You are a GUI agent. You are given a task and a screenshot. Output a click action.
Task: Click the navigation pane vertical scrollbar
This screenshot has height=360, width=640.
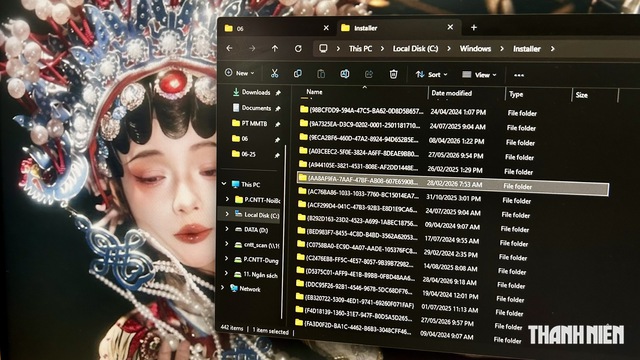tap(284, 232)
